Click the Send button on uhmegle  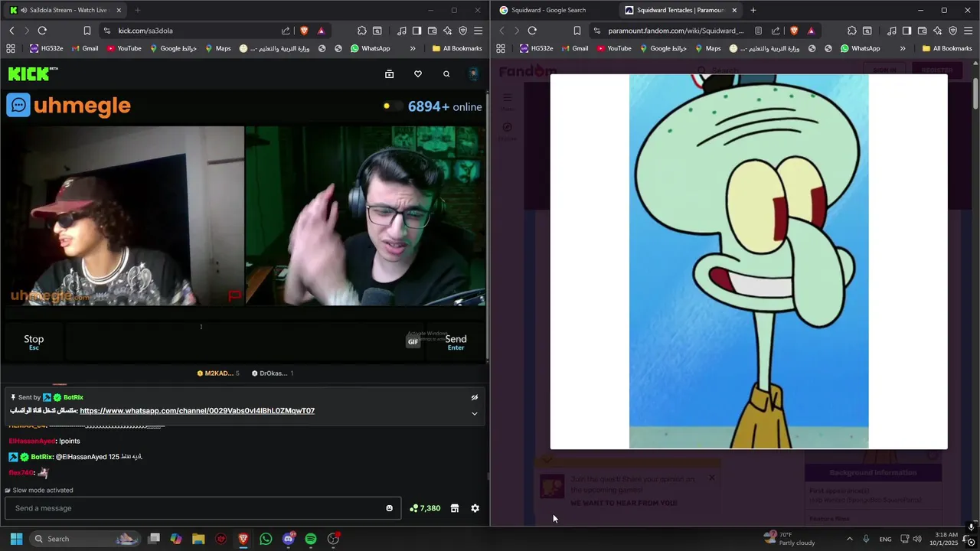(x=456, y=342)
